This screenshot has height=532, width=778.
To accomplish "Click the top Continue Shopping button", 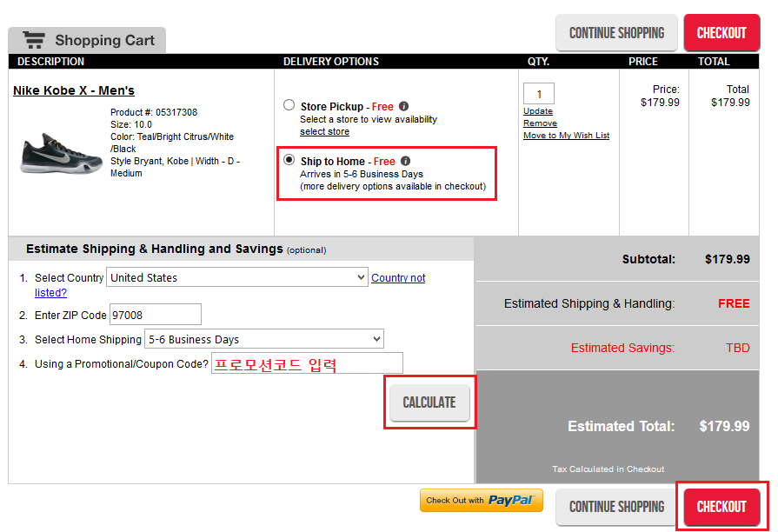I will 616,33.
